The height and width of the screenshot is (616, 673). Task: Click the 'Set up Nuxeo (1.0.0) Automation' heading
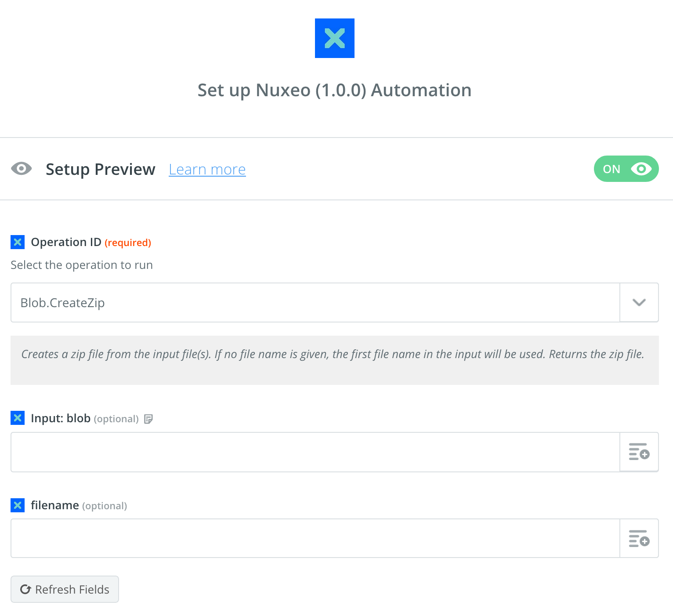[335, 91]
